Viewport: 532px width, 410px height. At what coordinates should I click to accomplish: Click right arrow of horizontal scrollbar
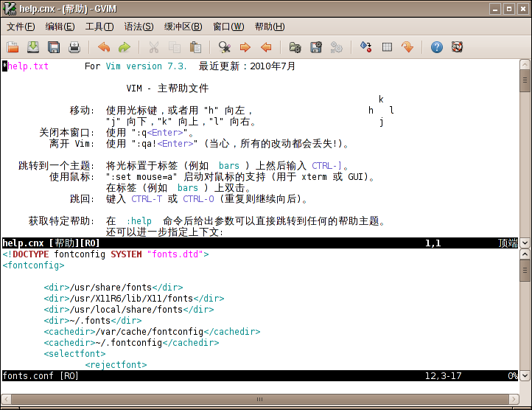tap(514, 399)
